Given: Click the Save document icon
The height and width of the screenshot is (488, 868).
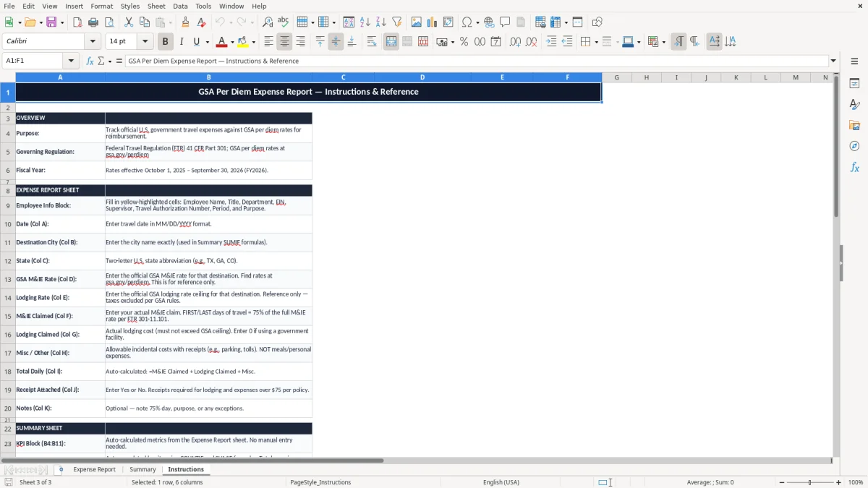Looking at the screenshot, I should coord(51,22).
